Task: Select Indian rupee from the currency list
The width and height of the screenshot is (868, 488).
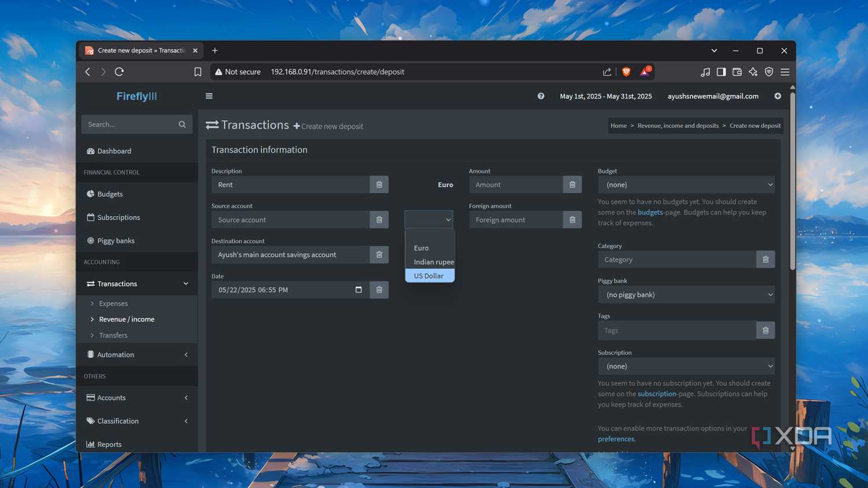Action: tap(430, 262)
